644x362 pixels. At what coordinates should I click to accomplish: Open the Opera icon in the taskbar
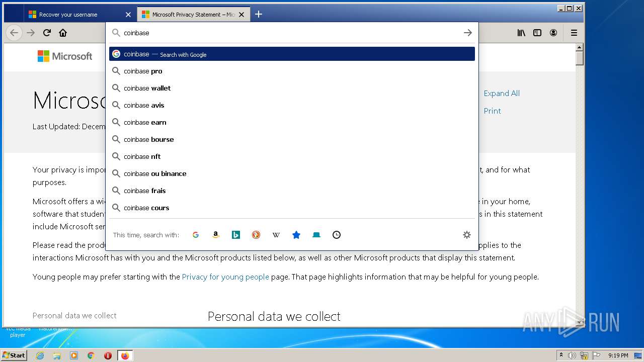(108, 355)
